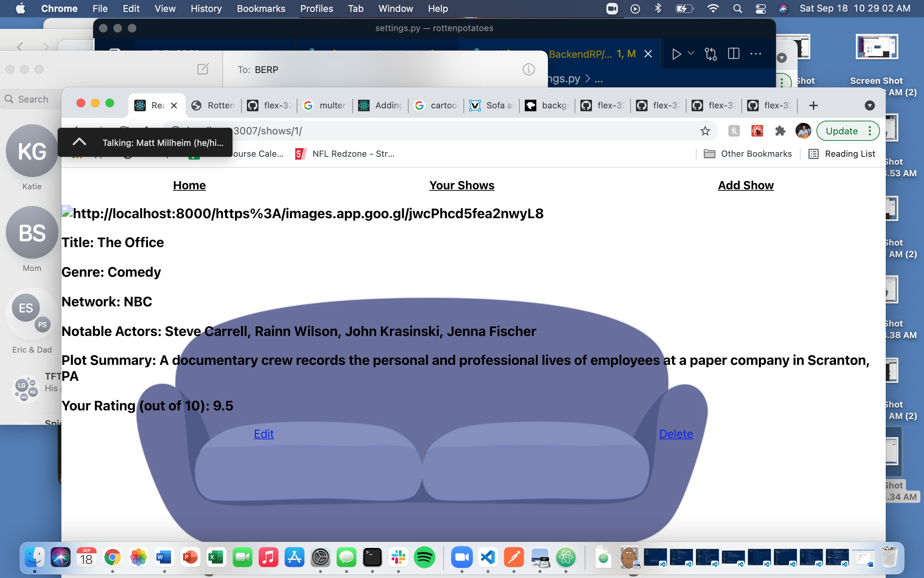924x578 pixels.
Task: Open the History menu in menu bar
Action: pos(206,8)
